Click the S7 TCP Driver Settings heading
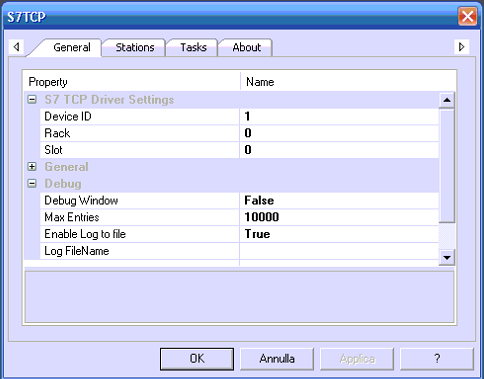Screen dimensions: 484x379 tap(109, 99)
